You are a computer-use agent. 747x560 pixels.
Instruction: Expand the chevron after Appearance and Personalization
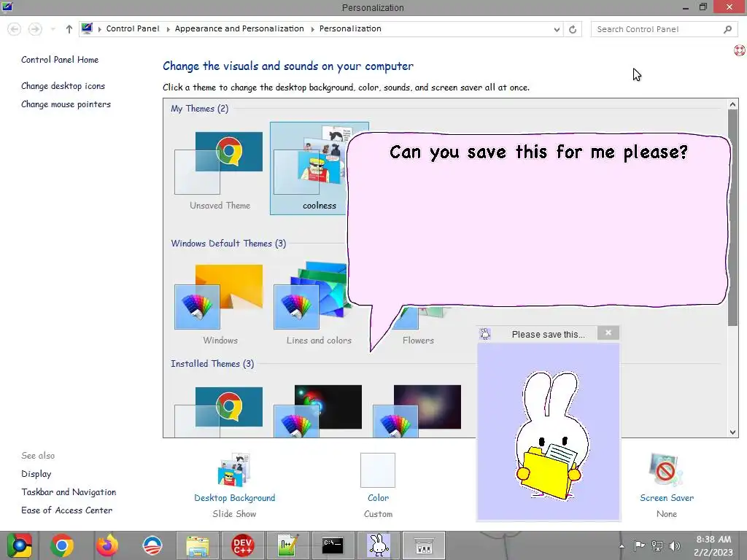(x=312, y=29)
